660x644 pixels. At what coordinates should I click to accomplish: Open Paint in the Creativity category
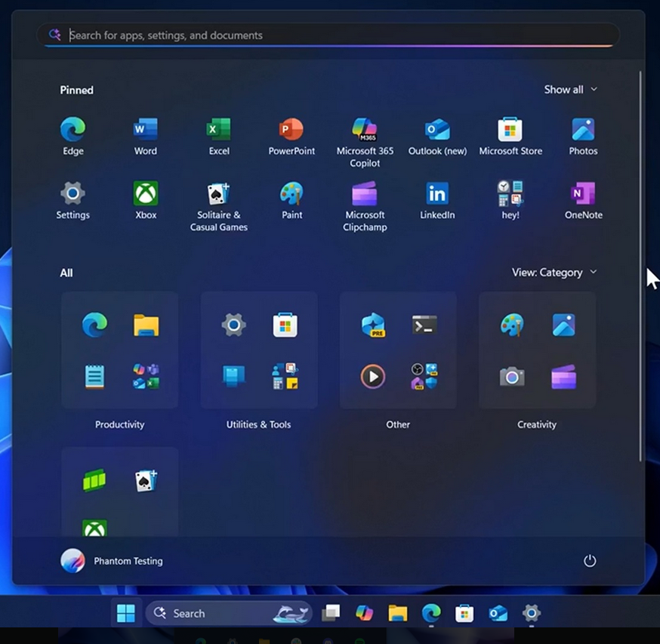[512, 325]
